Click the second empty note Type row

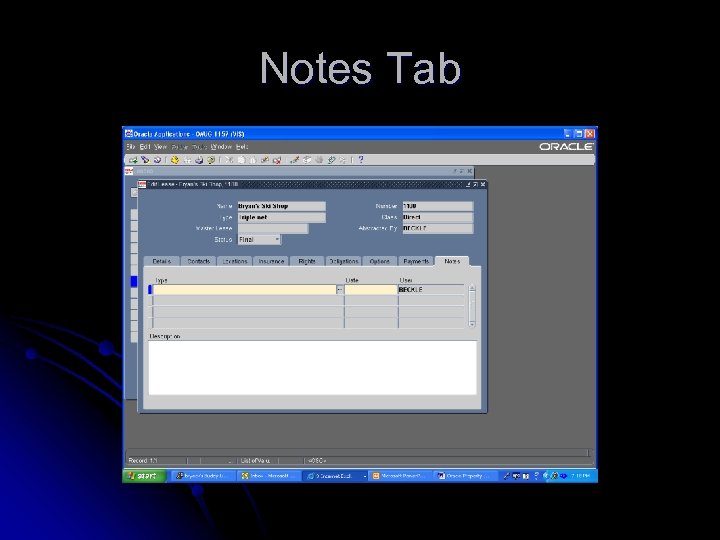coord(248,301)
